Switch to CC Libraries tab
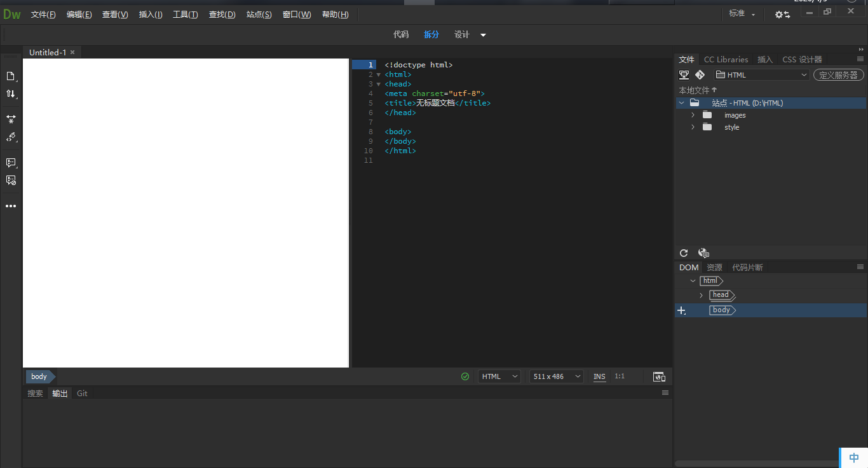Viewport: 868px width, 468px height. (726, 59)
